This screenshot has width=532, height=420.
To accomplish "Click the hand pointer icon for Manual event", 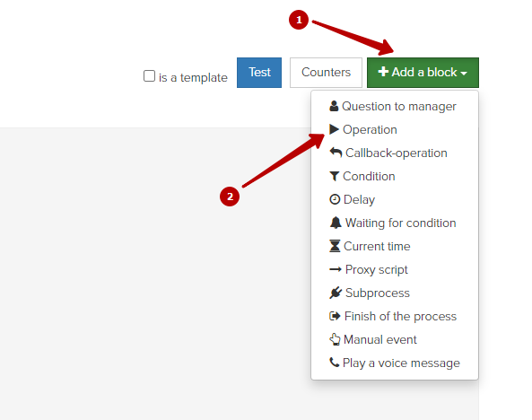I will tap(335, 339).
